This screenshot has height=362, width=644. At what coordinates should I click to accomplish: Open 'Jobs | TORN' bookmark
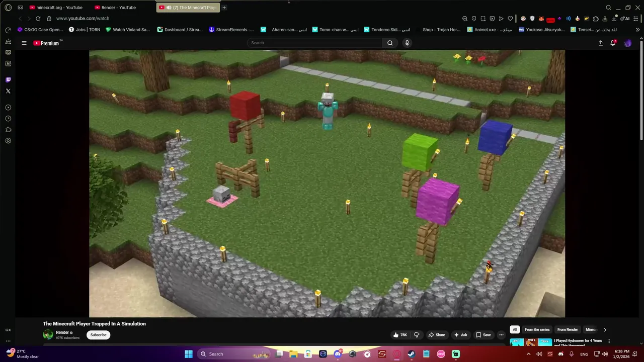click(x=84, y=30)
